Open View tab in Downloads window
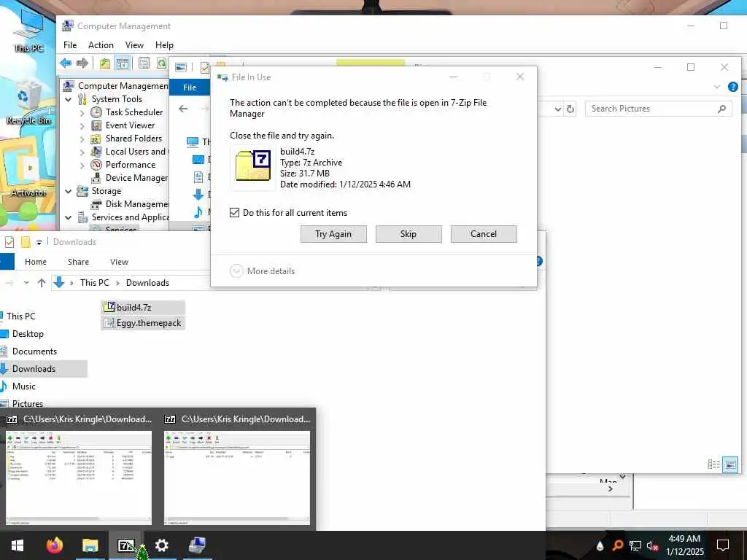Image resolution: width=747 pixels, height=560 pixels. (x=119, y=262)
